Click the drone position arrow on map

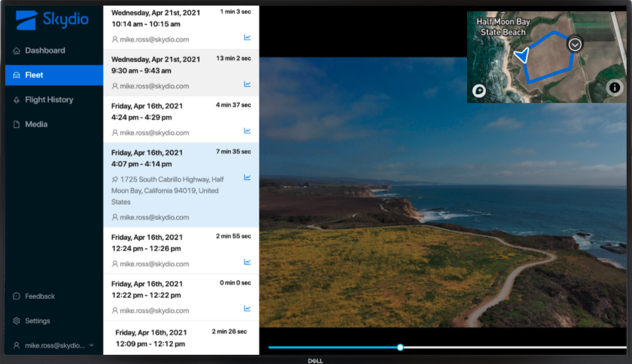coord(522,55)
